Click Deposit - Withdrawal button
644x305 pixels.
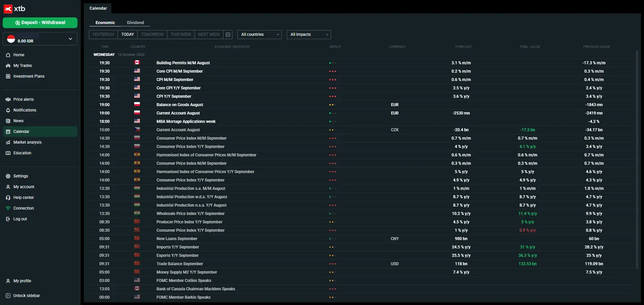40,23
